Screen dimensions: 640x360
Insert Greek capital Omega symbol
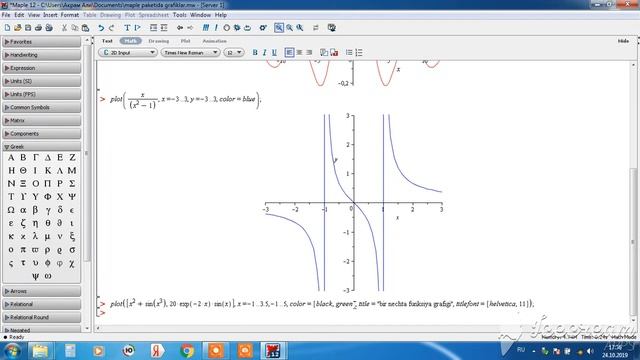(x=11, y=210)
